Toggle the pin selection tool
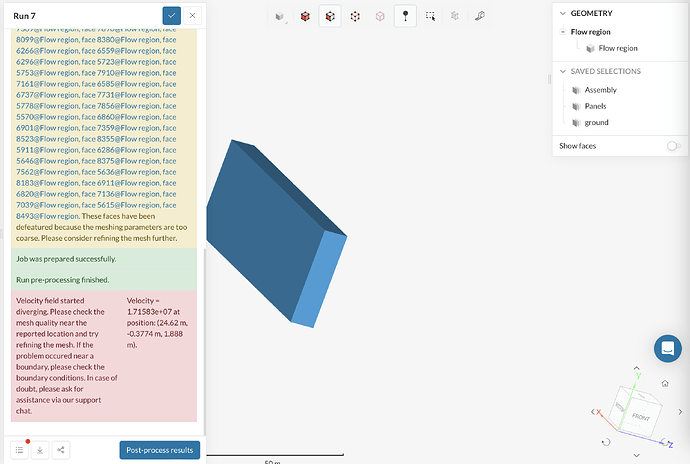This screenshot has width=690, height=464. pyautogui.click(x=405, y=16)
